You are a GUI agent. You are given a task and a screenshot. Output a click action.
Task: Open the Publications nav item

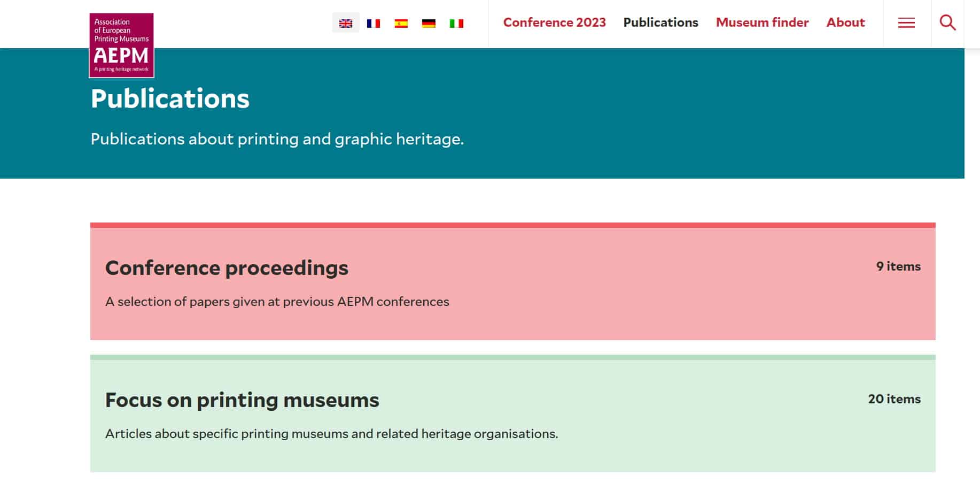[x=660, y=22]
